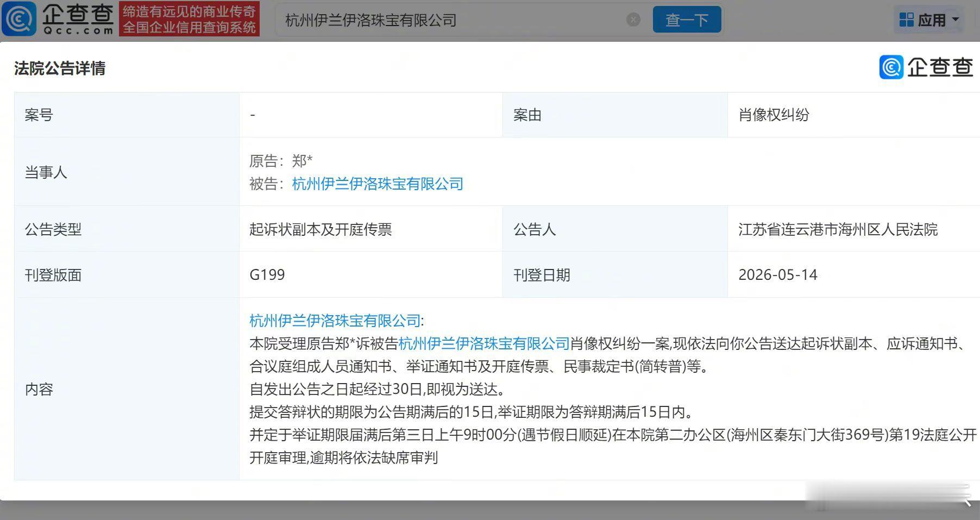Click the Qcc.com logo icon in header
This screenshot has height=520, width=980.
[19, 19]
